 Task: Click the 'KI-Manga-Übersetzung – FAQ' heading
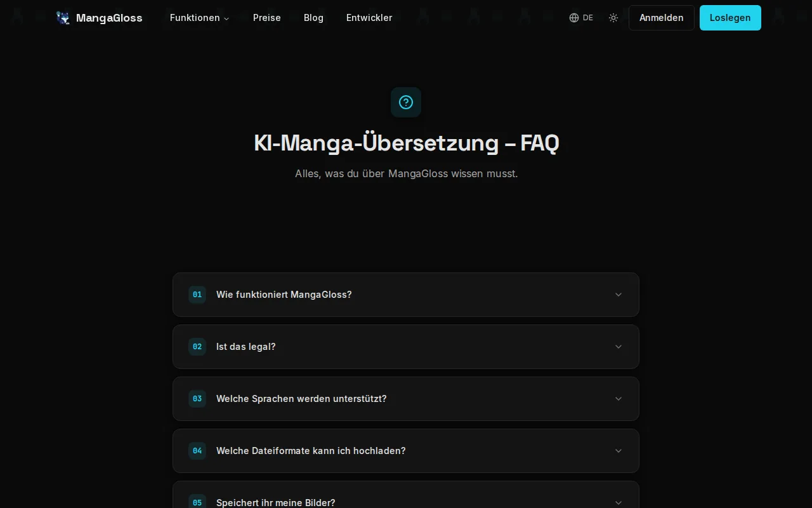click(406, 143)
